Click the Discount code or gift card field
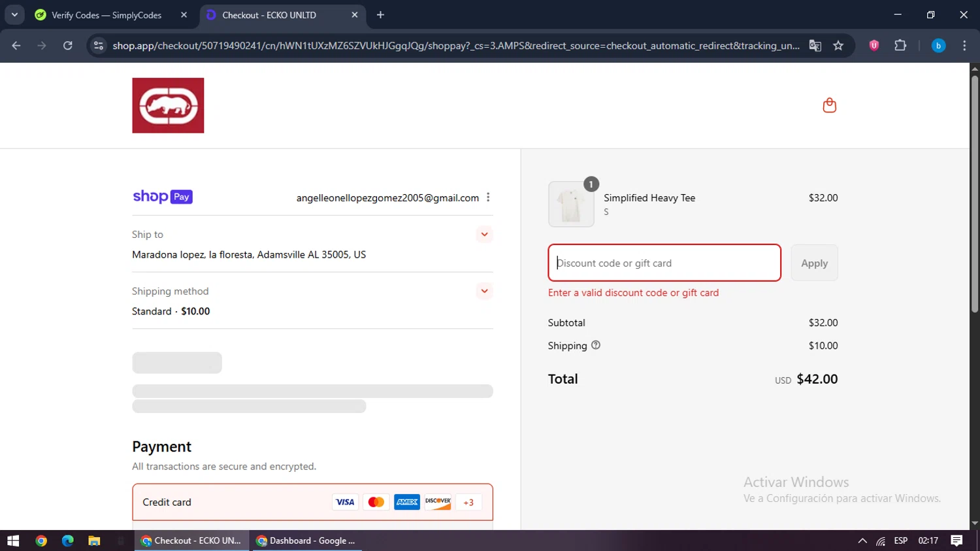The image size is (980, 551). click(x=664, y=263)
